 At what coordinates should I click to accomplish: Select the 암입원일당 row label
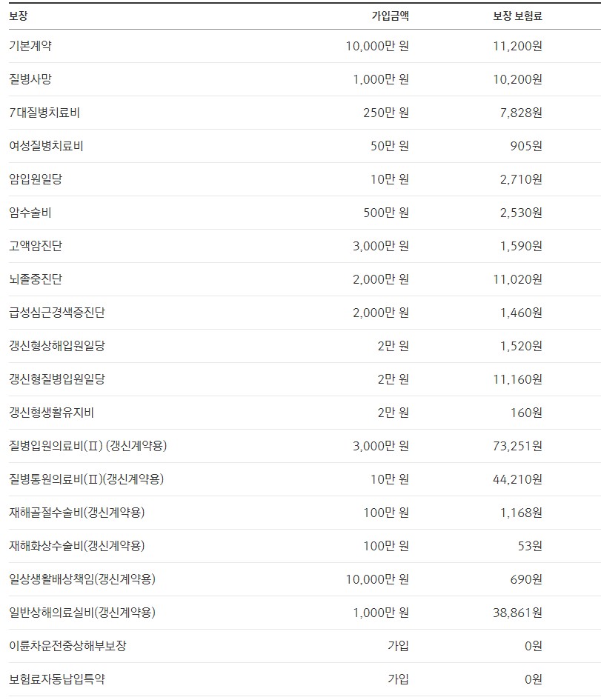click(x=36, y=179)
